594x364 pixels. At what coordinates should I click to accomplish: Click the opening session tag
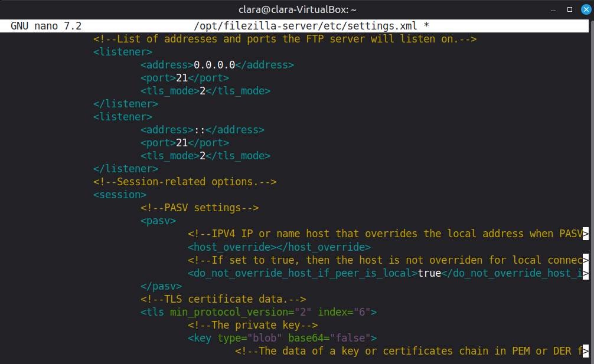(x=120, y=195)
